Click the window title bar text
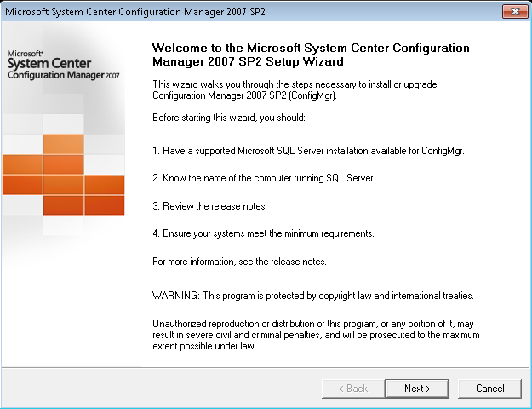The height and width of the screenshot is (409, 532). [x=135, y=12]
